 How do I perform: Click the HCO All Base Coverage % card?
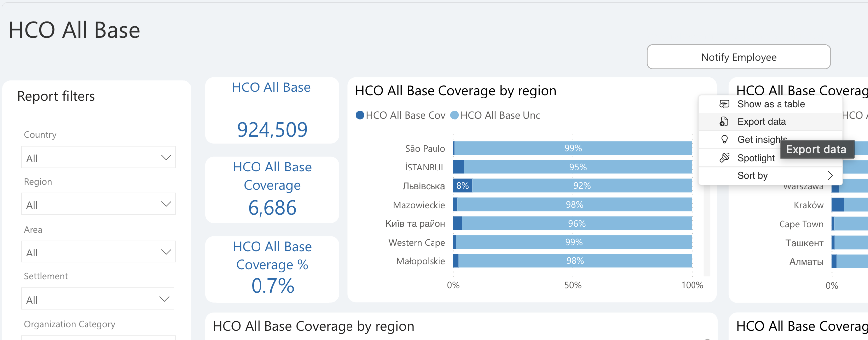pyautogui.click(x=272, y=269)
